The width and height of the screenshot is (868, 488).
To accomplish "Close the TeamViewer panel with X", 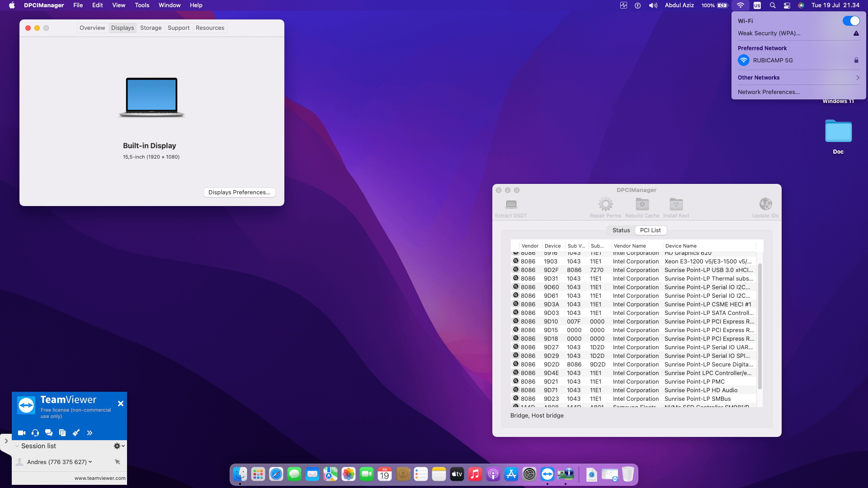I will tap(121, 404).
